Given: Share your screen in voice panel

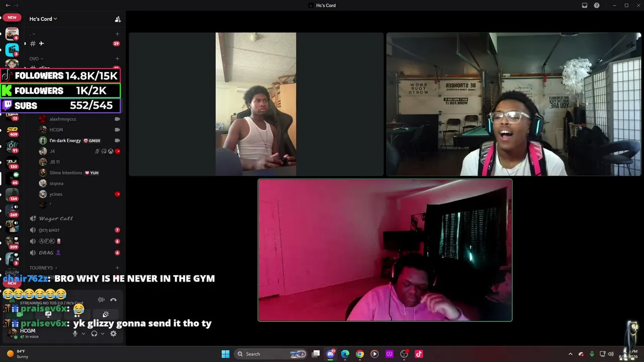Looking at the screenshot, I should pos(48,315).
